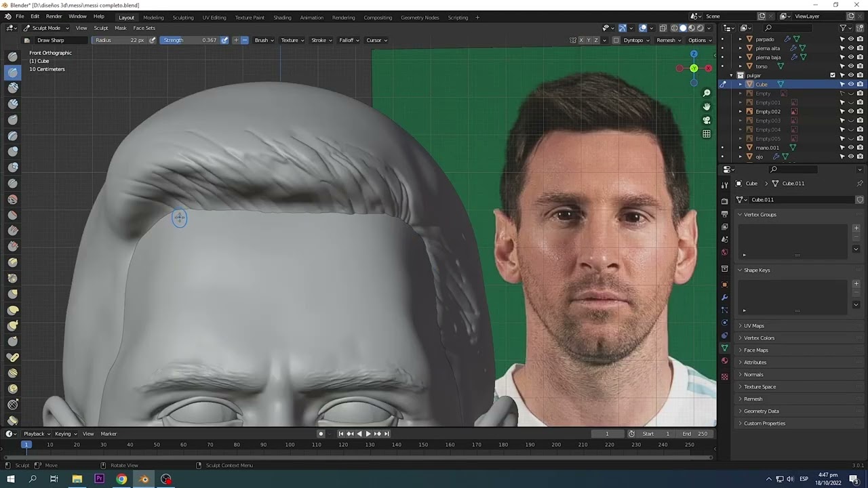The height and width of the screenshot is (488, 868).
Task: Adjust the brush Radius slider
Action: [x=120, y=40]
